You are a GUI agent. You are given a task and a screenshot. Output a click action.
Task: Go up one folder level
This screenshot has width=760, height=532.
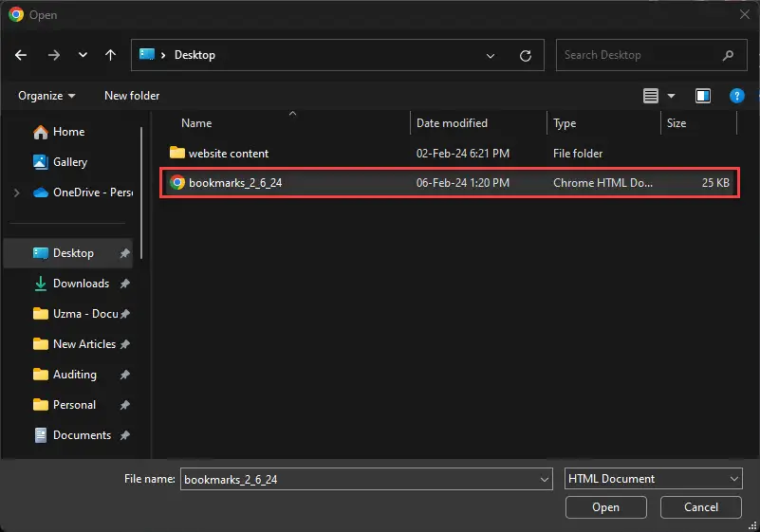pos(110,55)
